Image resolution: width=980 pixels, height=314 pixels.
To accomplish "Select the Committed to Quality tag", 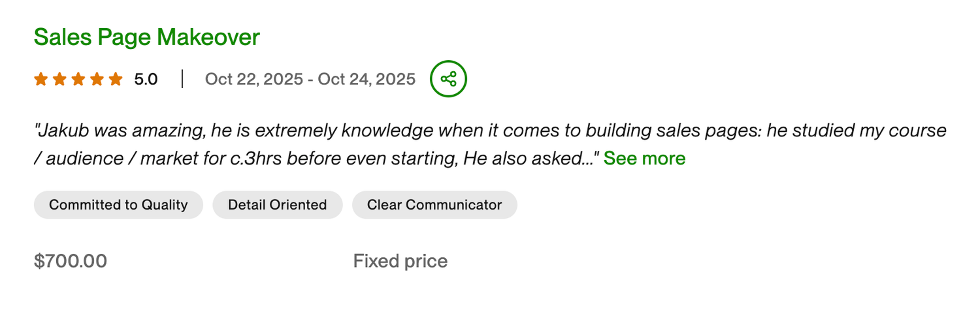I will (118, 205).
